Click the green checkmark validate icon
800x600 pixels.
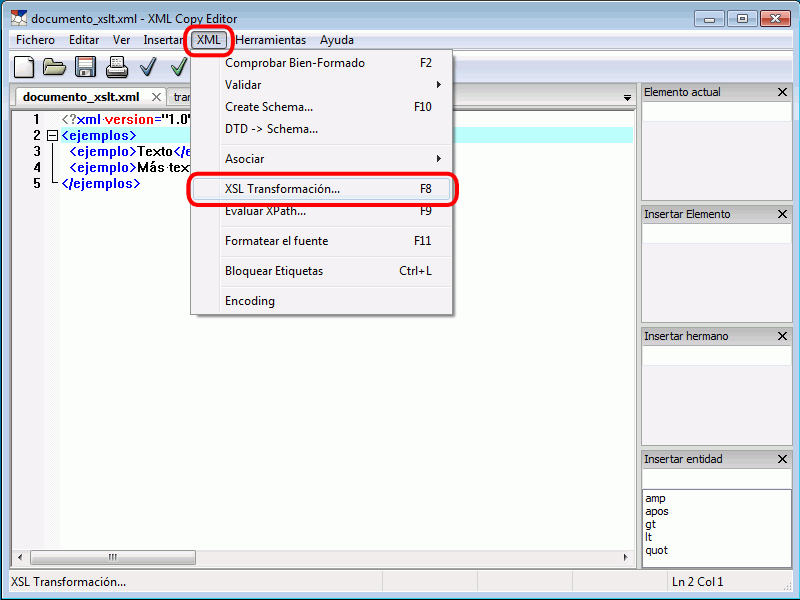point(179,67)
